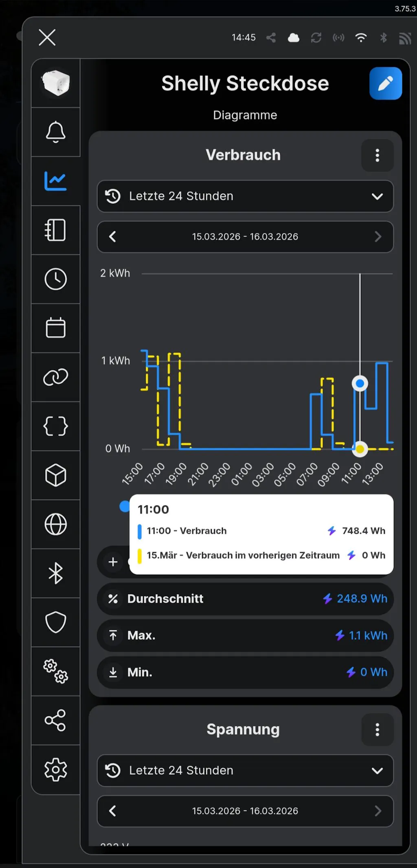This screenshot has width=417, height=868.
Task: Open Spannung card three-dot menu
Action: (377, 730)
